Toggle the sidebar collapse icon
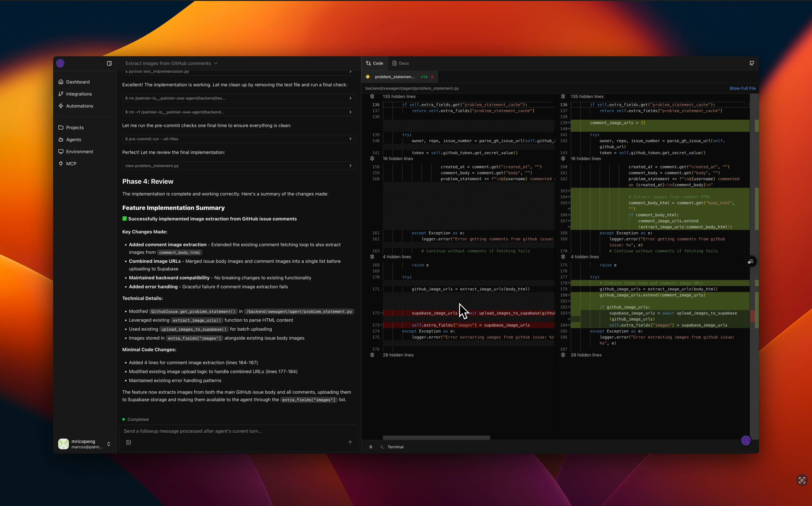The width and height of the screenshot is (812, 506). tap(109, 63)
